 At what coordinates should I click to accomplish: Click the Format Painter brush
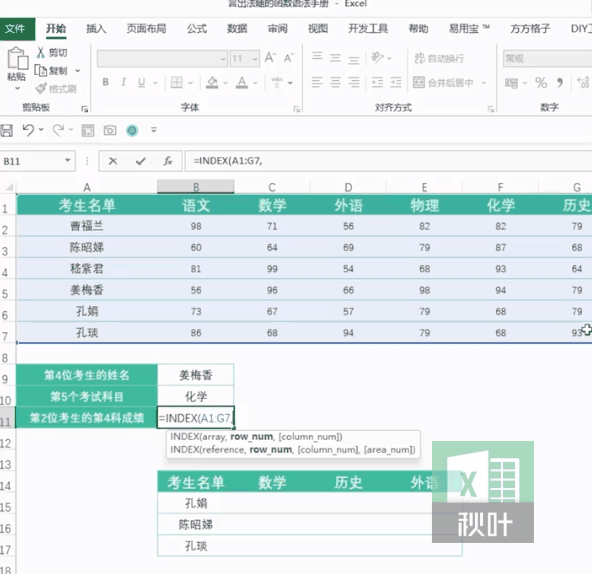[x=41, y=89]
